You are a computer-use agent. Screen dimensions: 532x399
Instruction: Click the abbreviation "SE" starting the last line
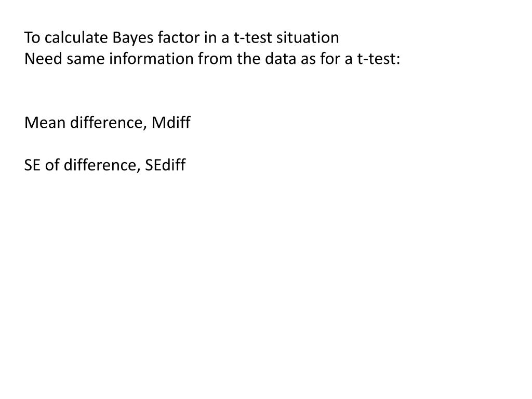tap(32, 165)
